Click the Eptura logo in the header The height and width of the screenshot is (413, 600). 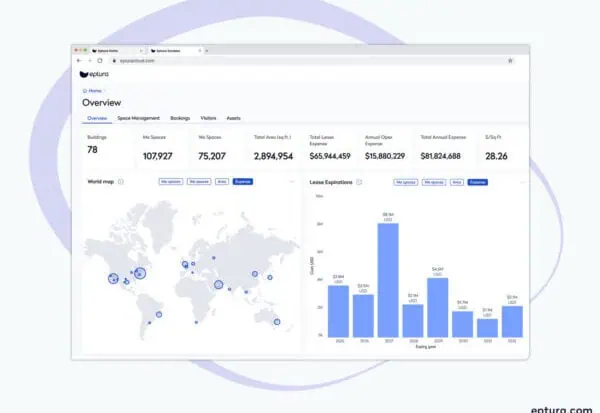[x=94, y=74]
